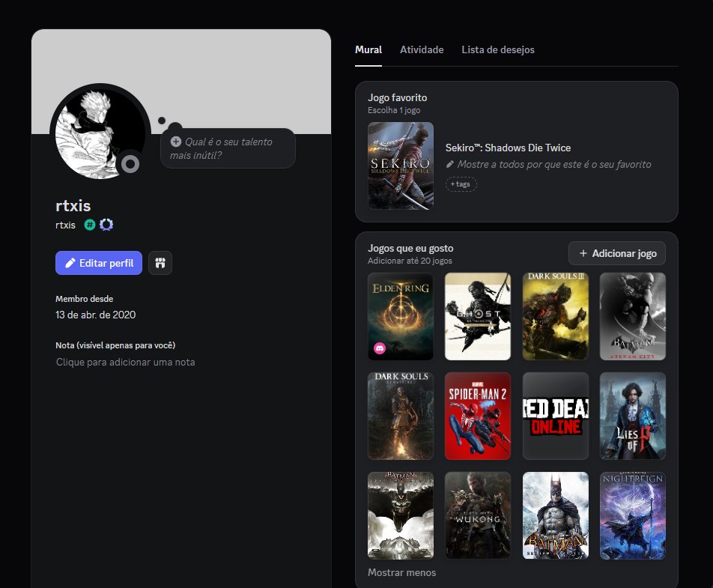713x588 pixels.
Task: Click the 'Adicionar até 20 jogos' text
Action: pyautogui.click(x=410, y=261)
